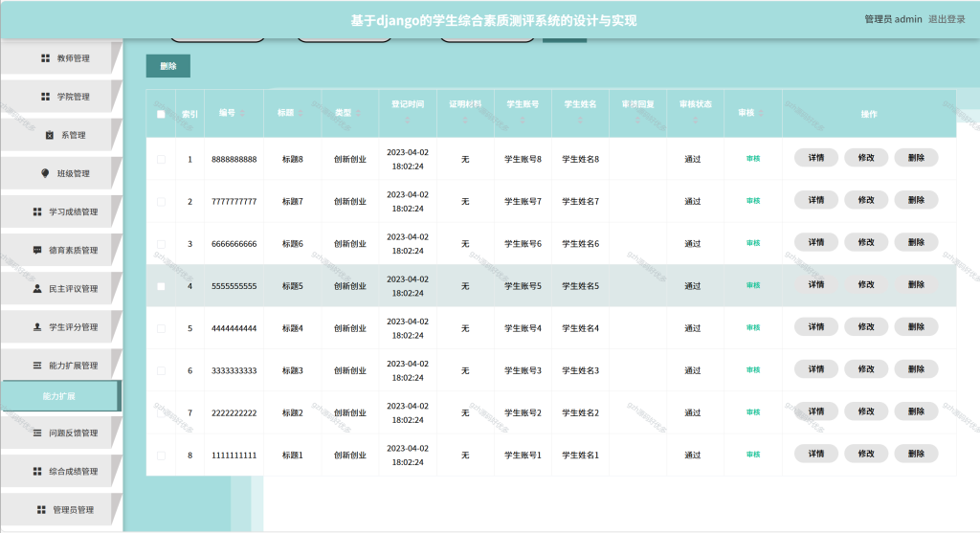The image size is (980, 533).
Task: Click the person icon beside 民主评议管理
Action: (x=37, y=289)
